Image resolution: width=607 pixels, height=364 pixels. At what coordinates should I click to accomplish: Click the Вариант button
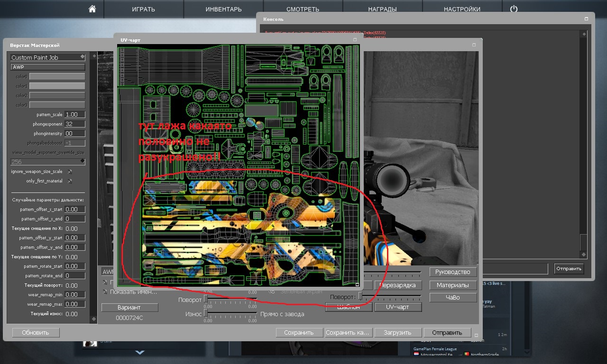tap(129, 308)
